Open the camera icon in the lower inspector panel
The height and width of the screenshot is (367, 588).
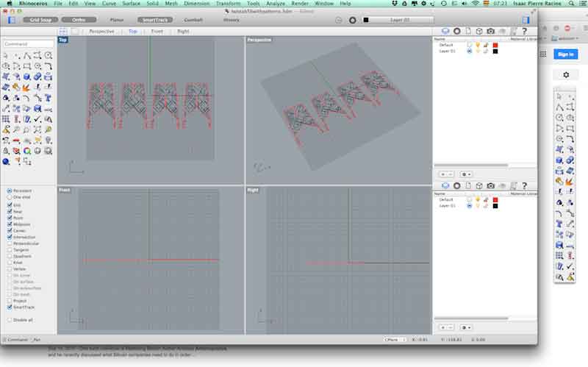click(x=490, y=185)
